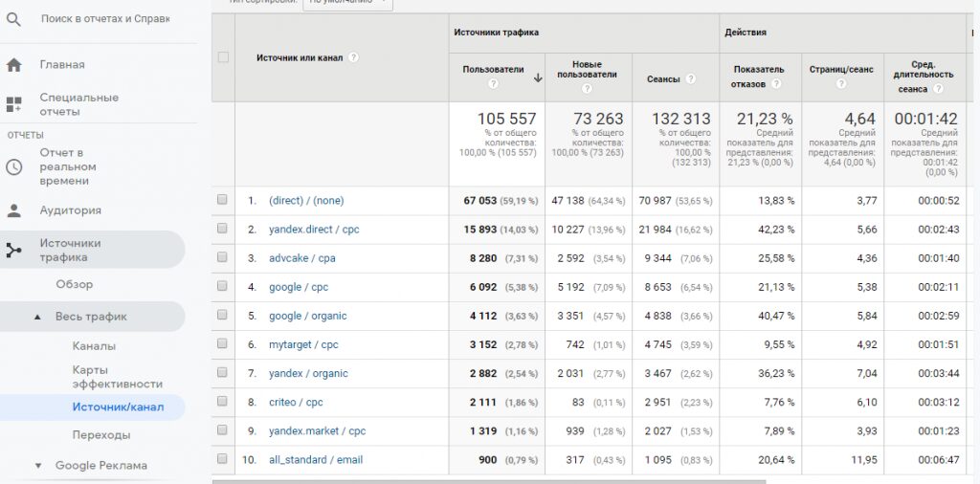
Task: Open the sort type dropdown
Action: pyautogui.click(x=347, y=3)
